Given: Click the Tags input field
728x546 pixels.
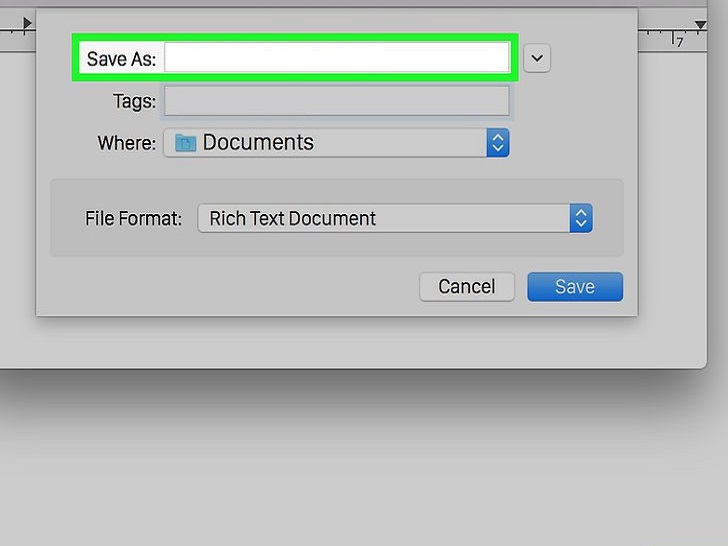Looking at the screenshot, I should (x=337, y=101).
